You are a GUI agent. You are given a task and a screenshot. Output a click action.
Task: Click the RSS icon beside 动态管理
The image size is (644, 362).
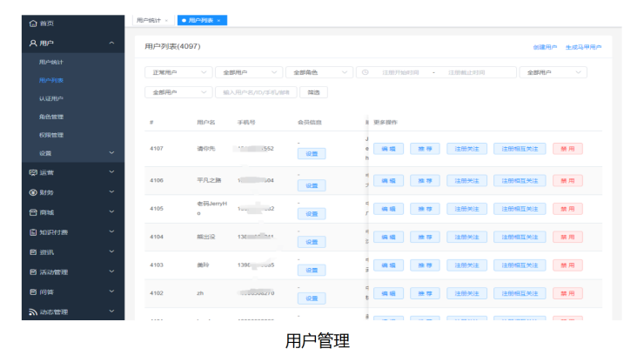pyautogui.click(x=33, y=312)
